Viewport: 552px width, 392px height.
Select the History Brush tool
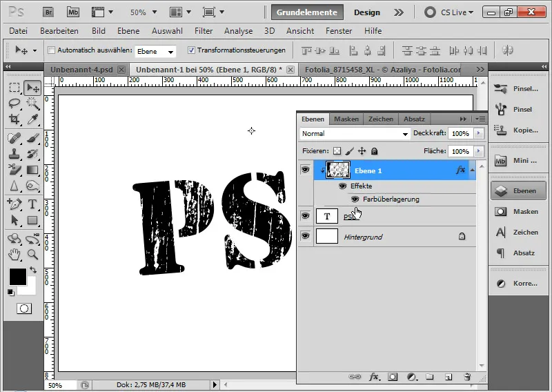(x=32, y=154)
